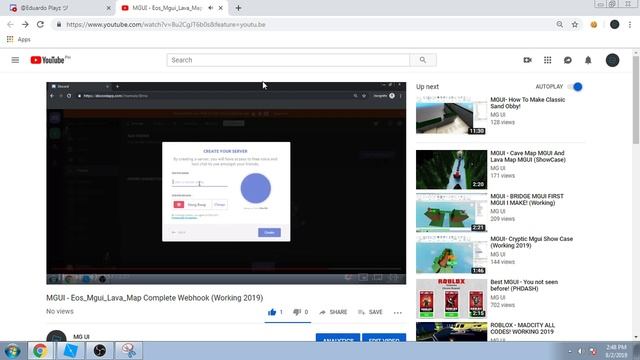Open the YouTube messages icon

[568, 60]
